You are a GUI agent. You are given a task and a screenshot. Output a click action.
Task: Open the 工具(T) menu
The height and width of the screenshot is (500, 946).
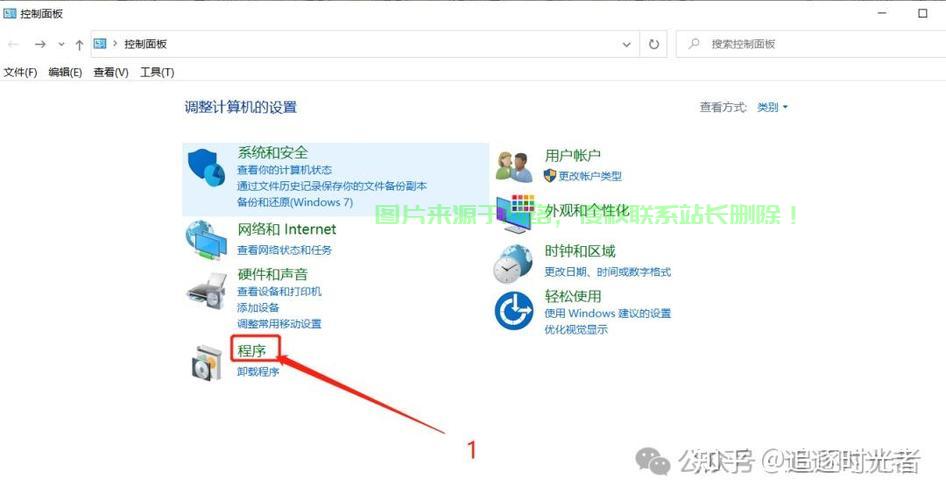pos(157,72)
